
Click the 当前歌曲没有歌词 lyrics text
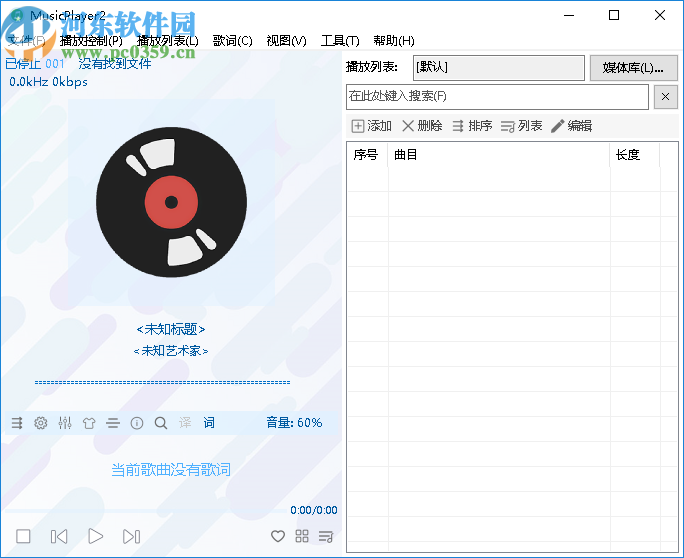pyautogui.click(x=171, y=470)
